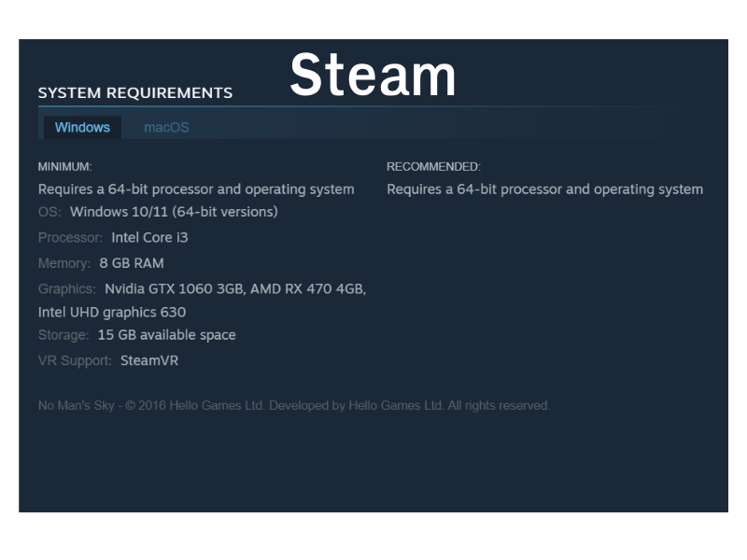This screenshot has width=747, height=560.
Task: Click the Memory label
Action: coord(64,263)
